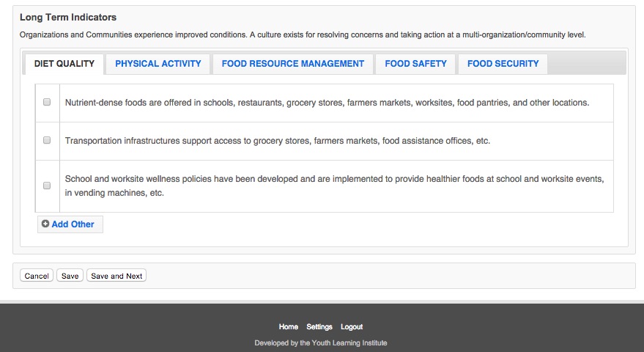Open the Home footer link

coord(289,327)
